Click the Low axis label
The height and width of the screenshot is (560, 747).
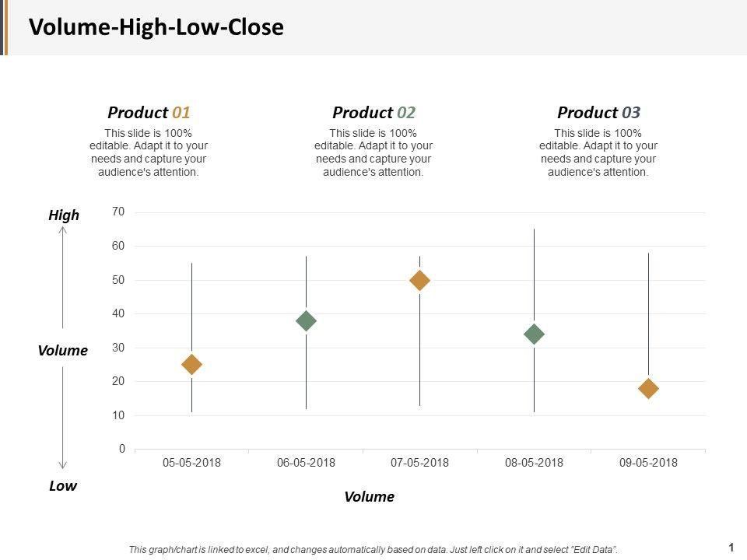(x=63, y=486)
